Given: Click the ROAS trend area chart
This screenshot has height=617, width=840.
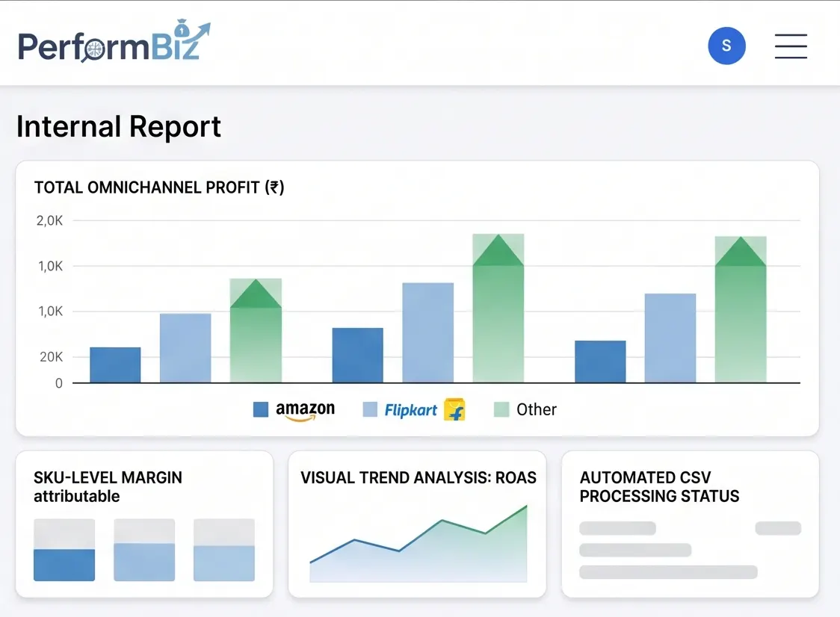Looking at the screenshot, I should (x=419, y=544).
